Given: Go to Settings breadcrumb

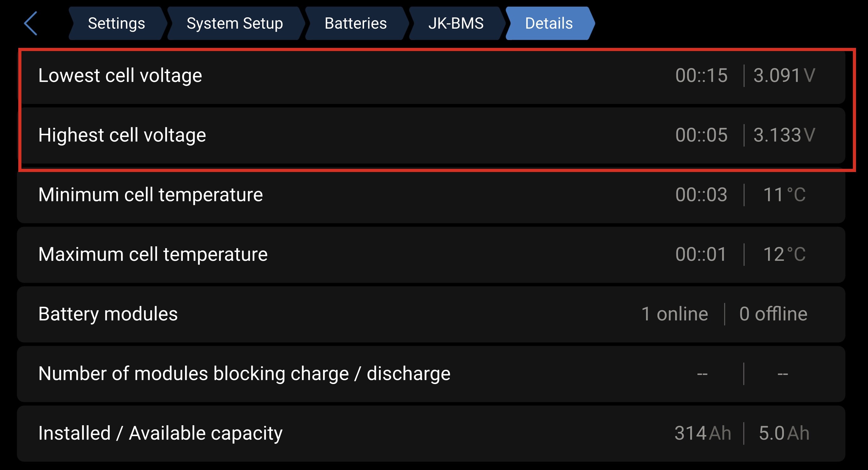Looking at the screenshot, I should pos(116,23).
